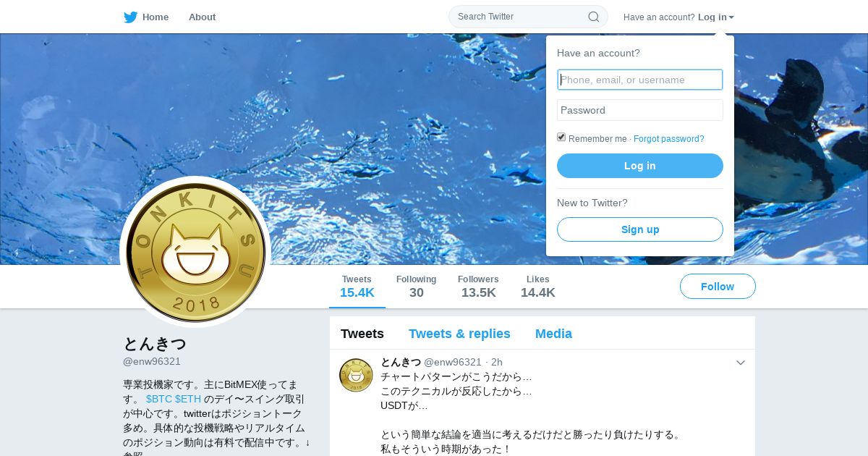Open the Tonkitsu coin profile picture
The image size is (868, 456).
tap(195, 252)
